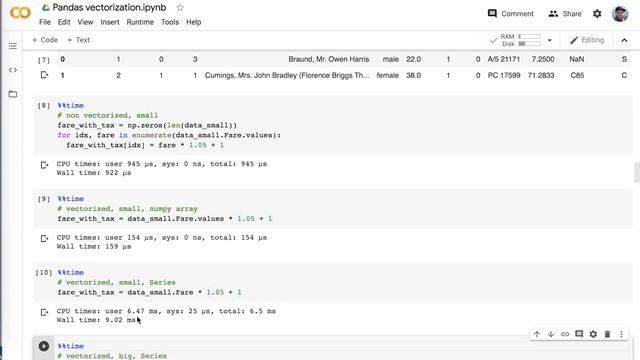
Task: Open the user account avatar
Action: (x=620, y=14)
